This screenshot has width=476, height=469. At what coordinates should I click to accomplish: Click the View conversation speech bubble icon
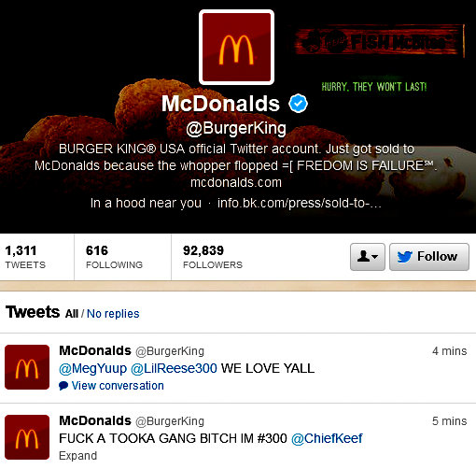(x=63, y=386)
